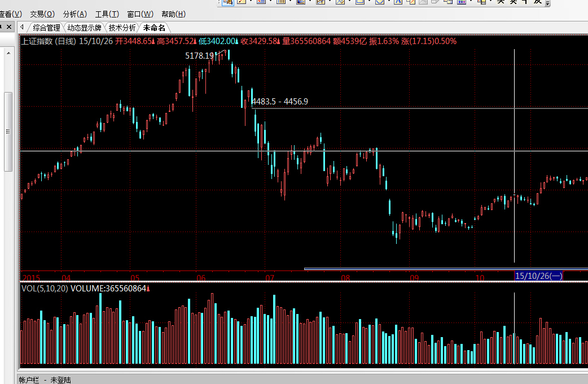Image resolution: width=588 pixels, height=384 pixels.
Task: Click the left panel scroll-up arrow
Action: coord(8,53)
